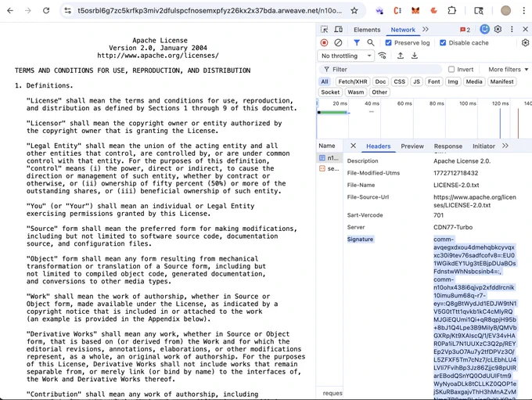Open site information icon in address bar
532x400 pixels.
[x=68, y=10]
